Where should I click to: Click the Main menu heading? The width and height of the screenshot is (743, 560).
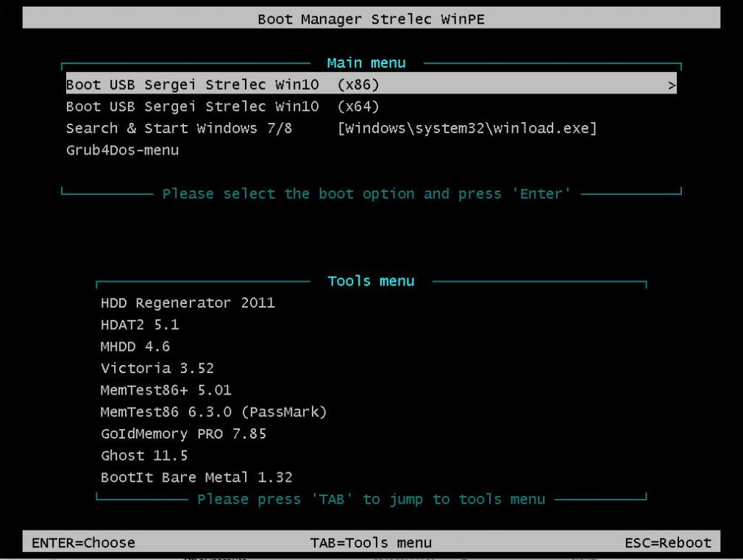tap(366, 63)
